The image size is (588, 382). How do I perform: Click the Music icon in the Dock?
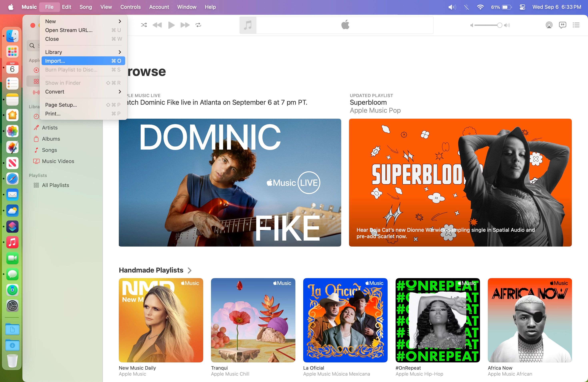coord(12,242)
